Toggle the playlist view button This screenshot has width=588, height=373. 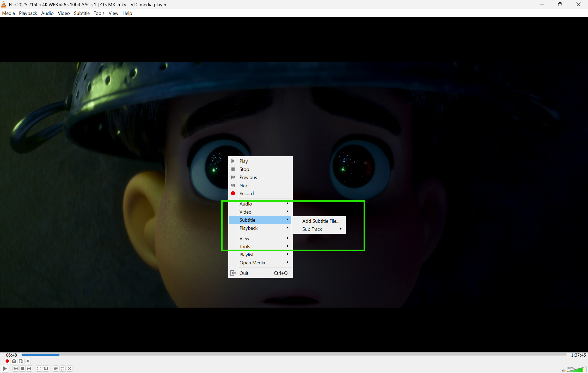click(56, 369)
